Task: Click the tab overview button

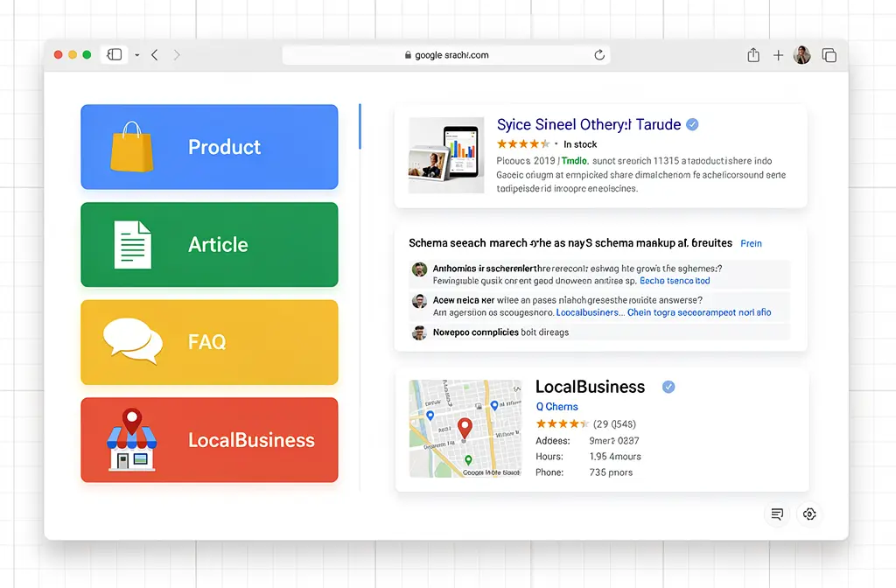Action: click(x=829, y=53)
